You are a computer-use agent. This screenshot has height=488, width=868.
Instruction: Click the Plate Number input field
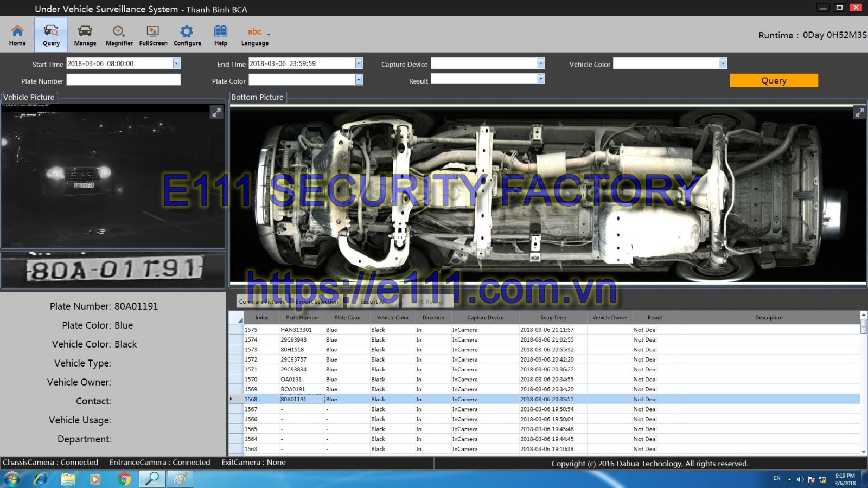[x=123, y=80]
